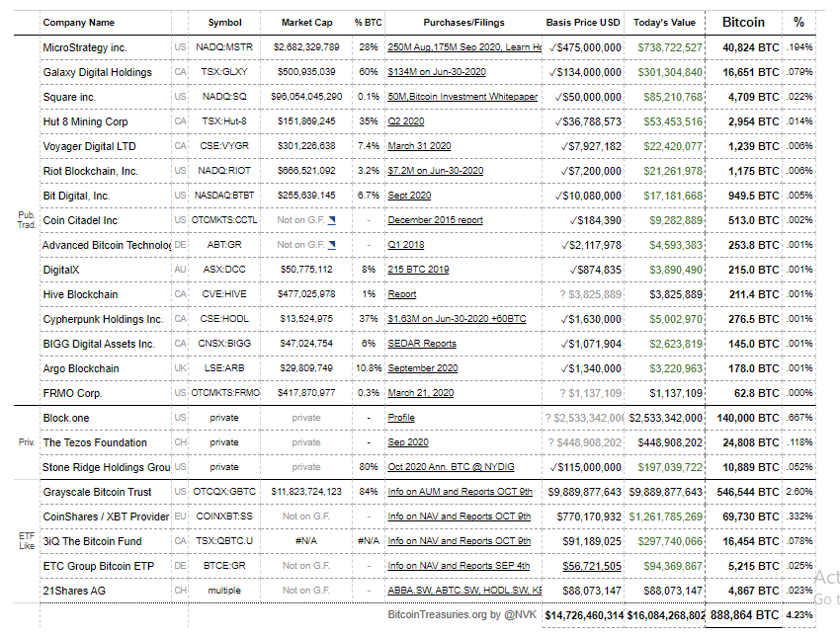Open Stone Ridge 'Oct 2020 Ann. BTC @ NYDIG' link
Screen dimensions: 840x636
click(451, 467)
